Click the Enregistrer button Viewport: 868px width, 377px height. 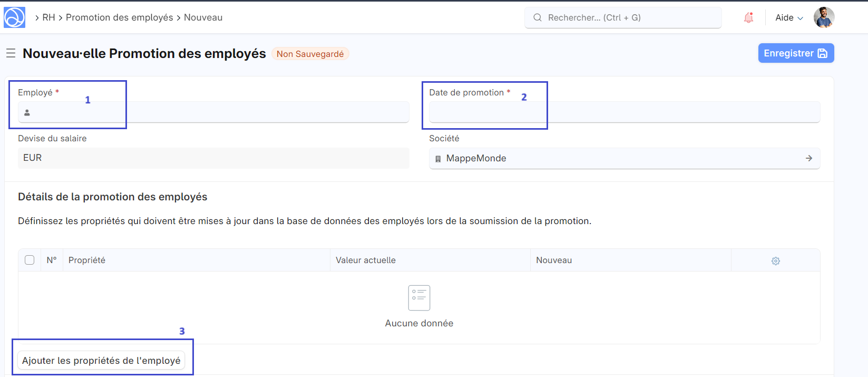tap(796, 53)
